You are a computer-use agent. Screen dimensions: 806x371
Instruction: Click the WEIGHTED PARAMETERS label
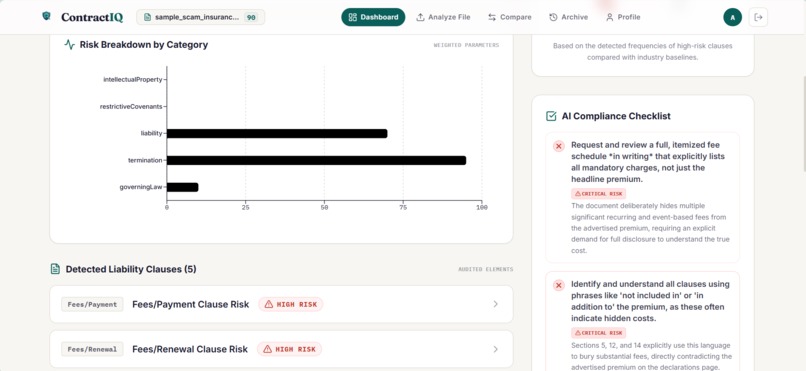466,45
